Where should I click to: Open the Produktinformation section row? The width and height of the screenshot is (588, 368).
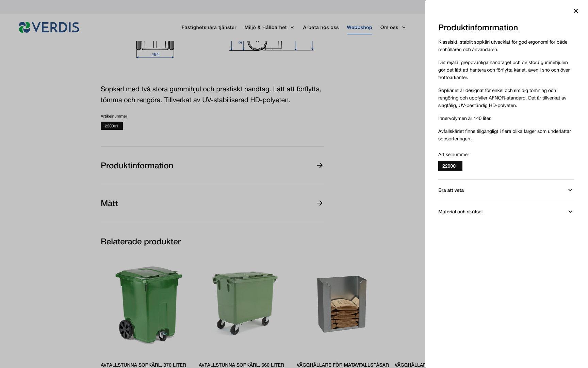pos(212,165)
